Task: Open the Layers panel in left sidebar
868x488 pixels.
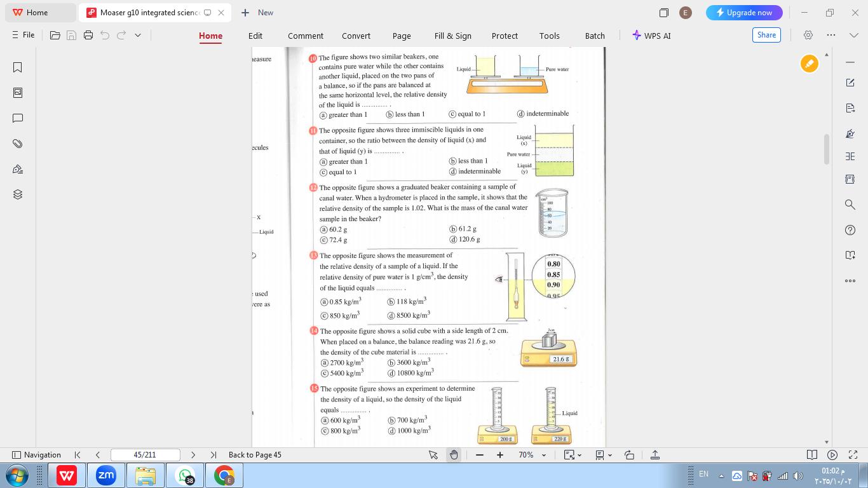Action: click(18, 194)
